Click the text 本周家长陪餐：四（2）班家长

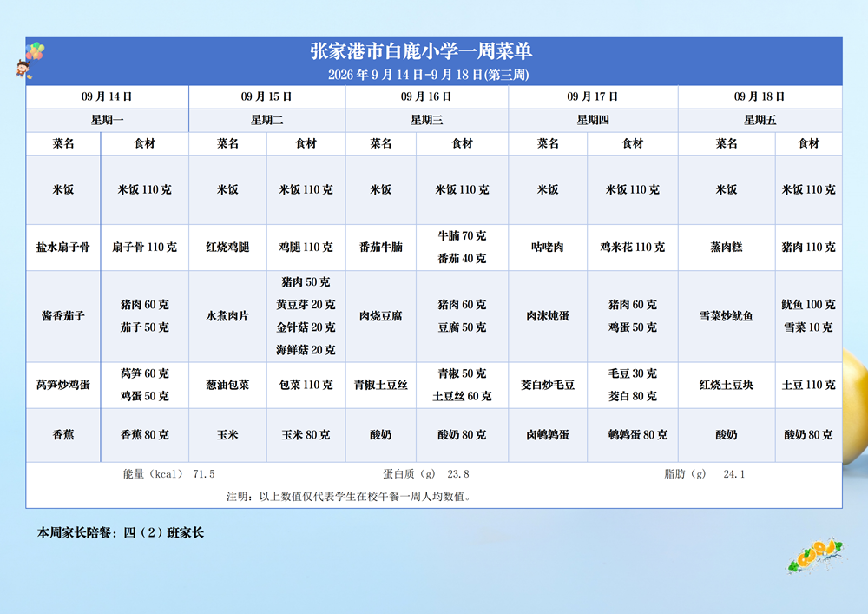pyautogui.click(x=120, y=533)
